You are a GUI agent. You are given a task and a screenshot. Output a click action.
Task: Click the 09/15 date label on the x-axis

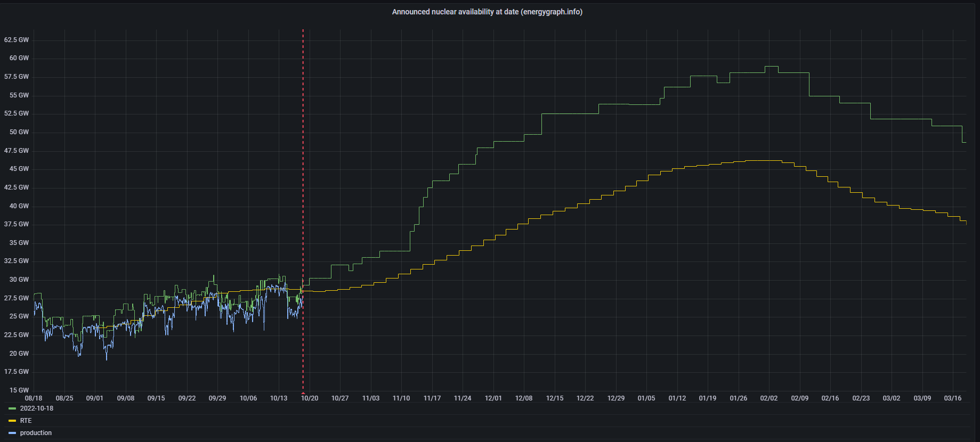[x=156, y=398]
